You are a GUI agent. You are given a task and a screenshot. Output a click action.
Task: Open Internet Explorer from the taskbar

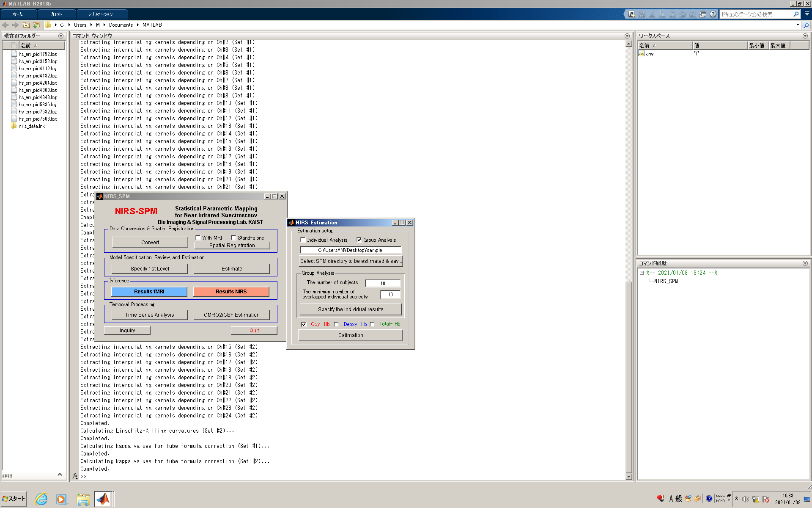[41, 499]
